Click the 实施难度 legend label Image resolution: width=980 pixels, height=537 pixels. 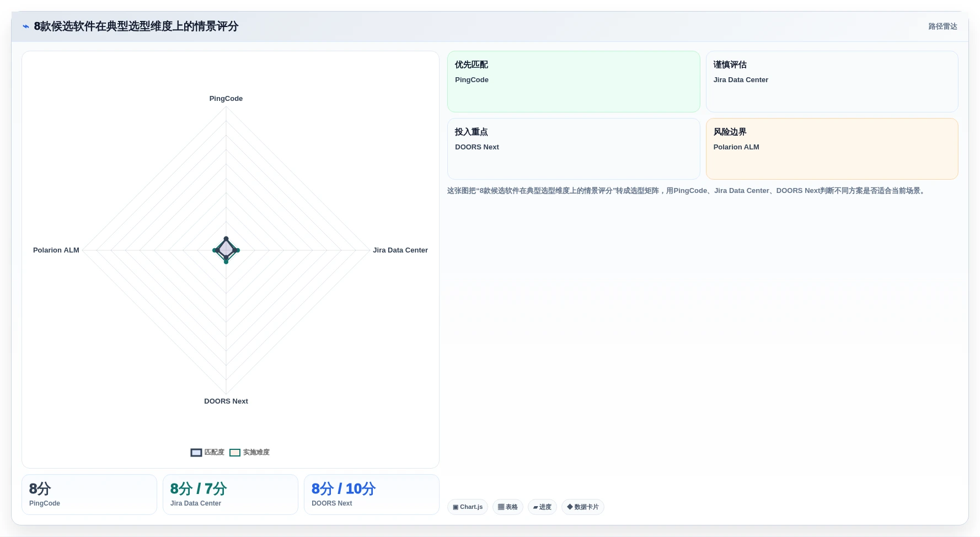[x=256, y=452]
